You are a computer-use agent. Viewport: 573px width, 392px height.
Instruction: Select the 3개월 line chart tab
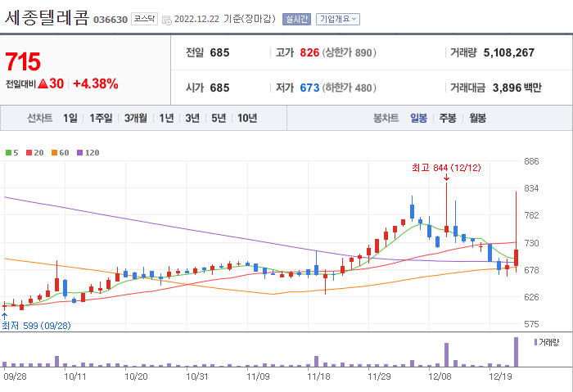[x=136, y=118]
